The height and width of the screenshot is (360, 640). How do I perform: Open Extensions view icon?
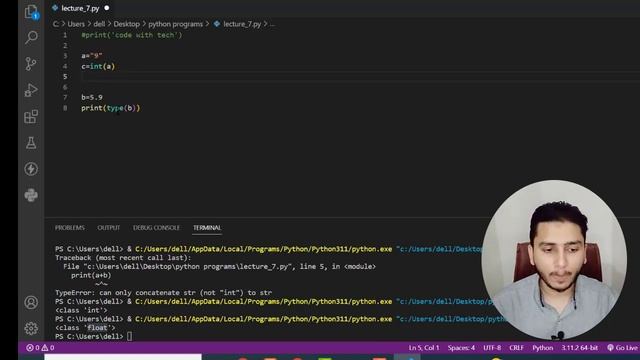(x=31, y=117)
